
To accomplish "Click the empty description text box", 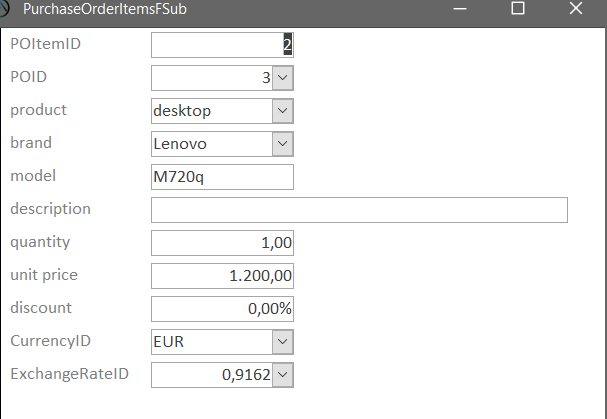I will pyautogui.click(x=359, y=210).
